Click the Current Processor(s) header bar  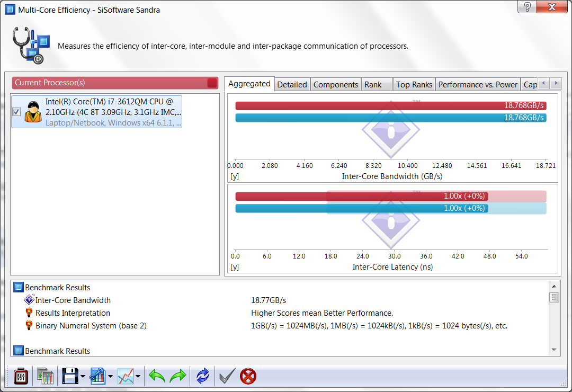click(x=115, y=83)
